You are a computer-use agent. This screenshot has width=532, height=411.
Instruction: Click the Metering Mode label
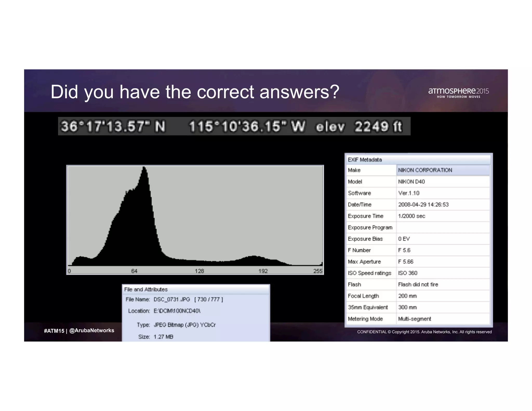(x=365, y=319)
